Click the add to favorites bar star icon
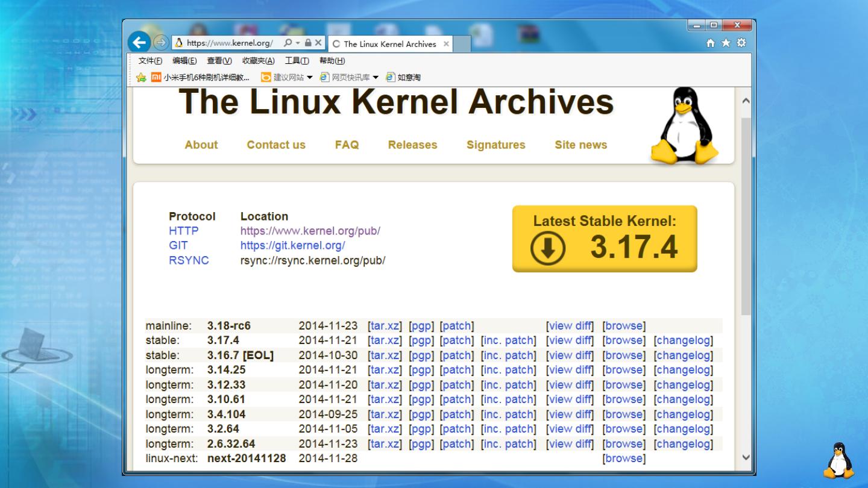The height and width of the screenshot is (488, 868). point(141,77)
